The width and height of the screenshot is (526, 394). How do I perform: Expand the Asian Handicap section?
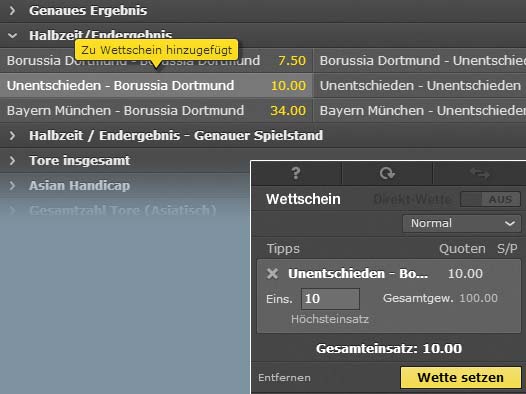pos(125,185)
